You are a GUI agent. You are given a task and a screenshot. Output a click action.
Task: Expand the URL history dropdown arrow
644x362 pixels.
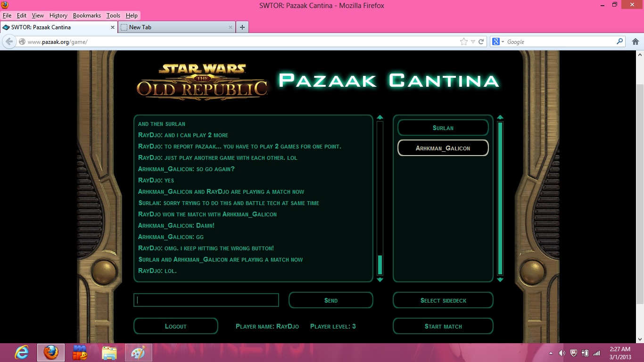(x=473, y=41)
